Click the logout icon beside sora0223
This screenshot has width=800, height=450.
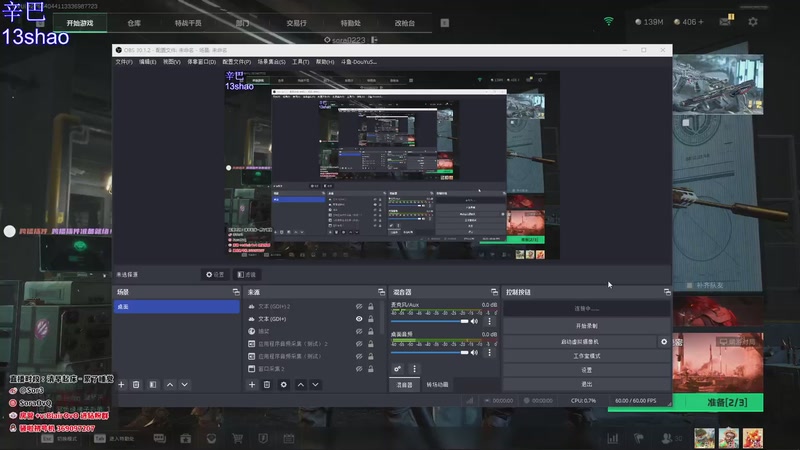point(374,40)
